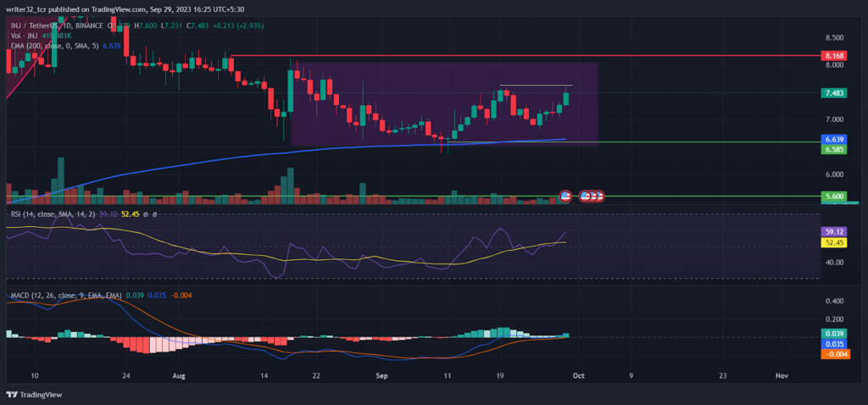Click the 7.000 price axis tick
The image size is (868, 405).
pos(834,119)
